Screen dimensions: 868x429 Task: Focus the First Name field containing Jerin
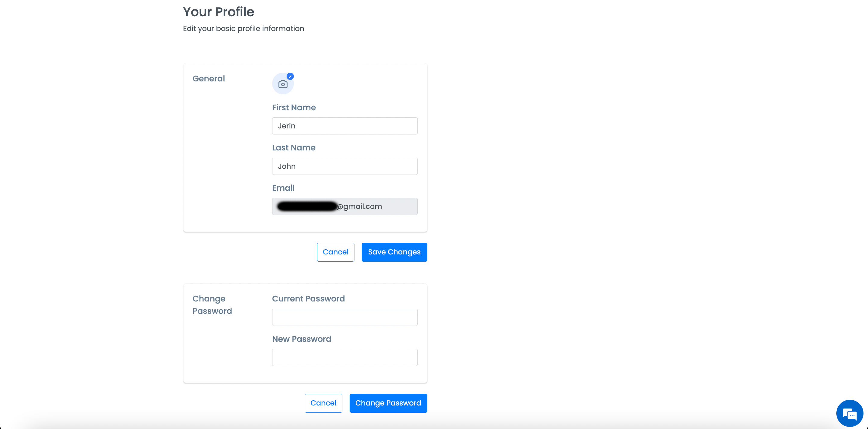click(x=345, y=126)
